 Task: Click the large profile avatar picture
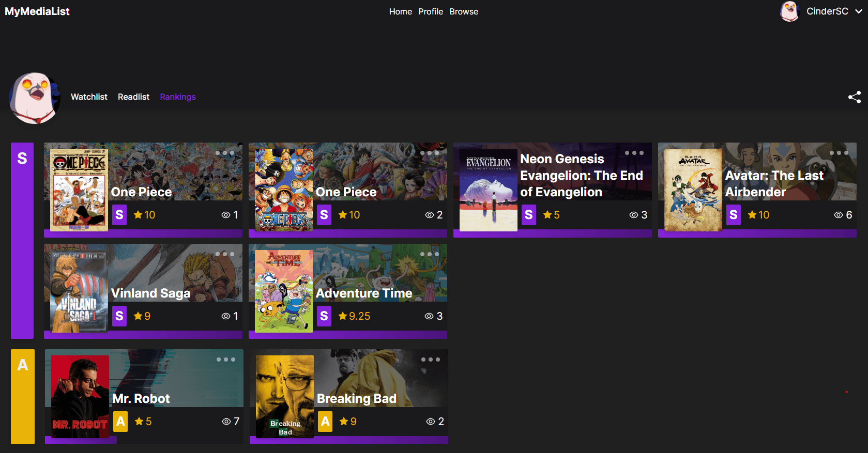(35, 98)
